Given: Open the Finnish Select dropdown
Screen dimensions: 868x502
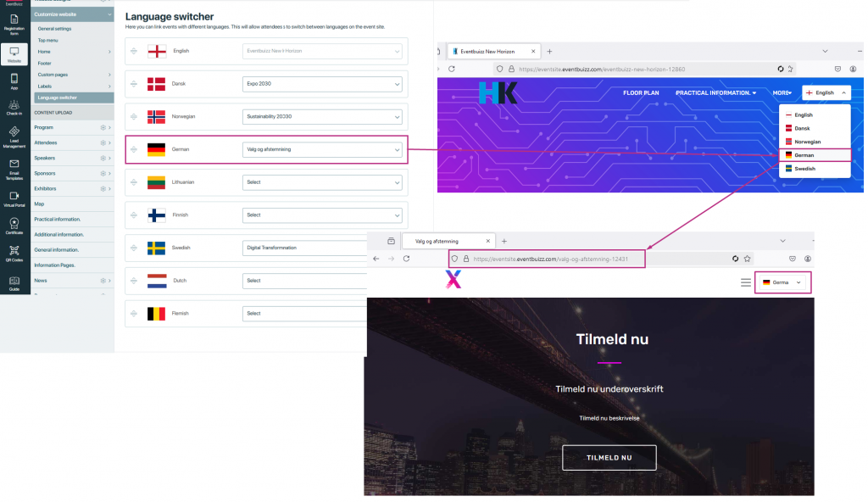Looking at the screenshot, I should tap(322, 215).
